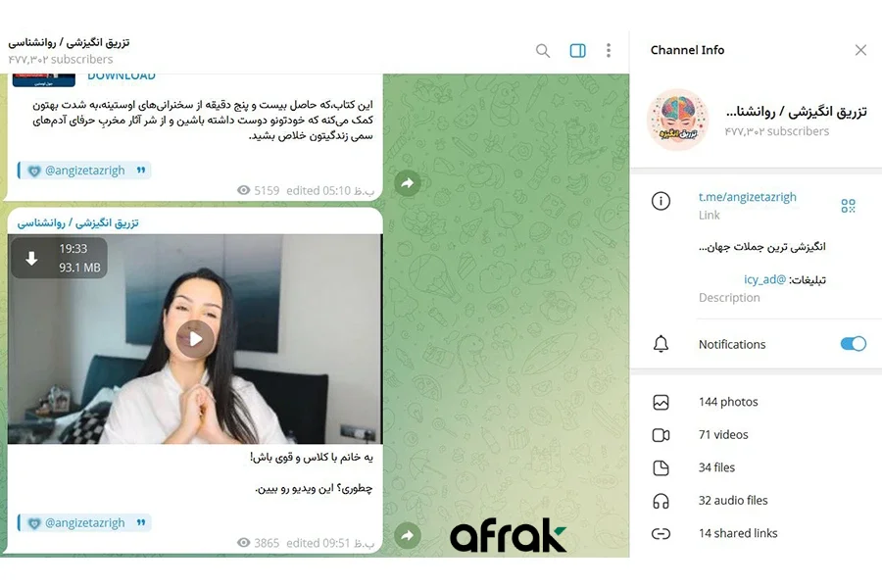Close the Channel Info panel
882x588 pixels.
pyautogui.click(x=860, y=50)
